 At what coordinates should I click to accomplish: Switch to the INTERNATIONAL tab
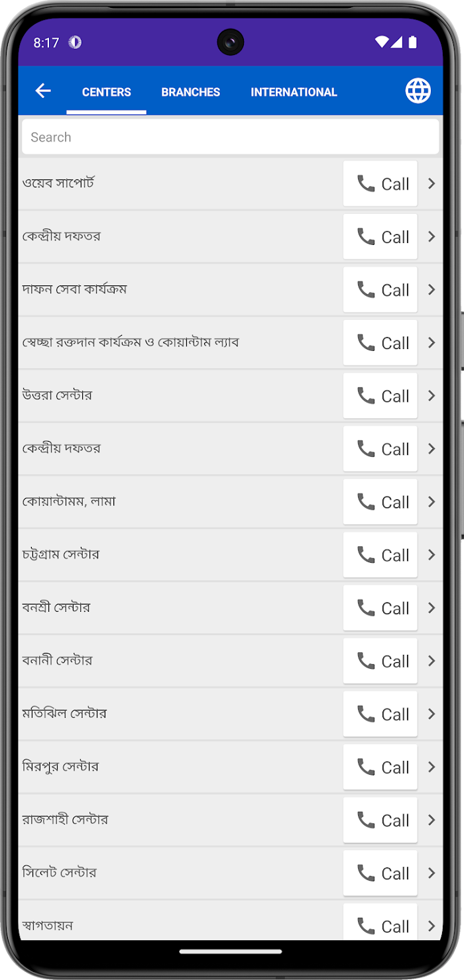[294, 92]
